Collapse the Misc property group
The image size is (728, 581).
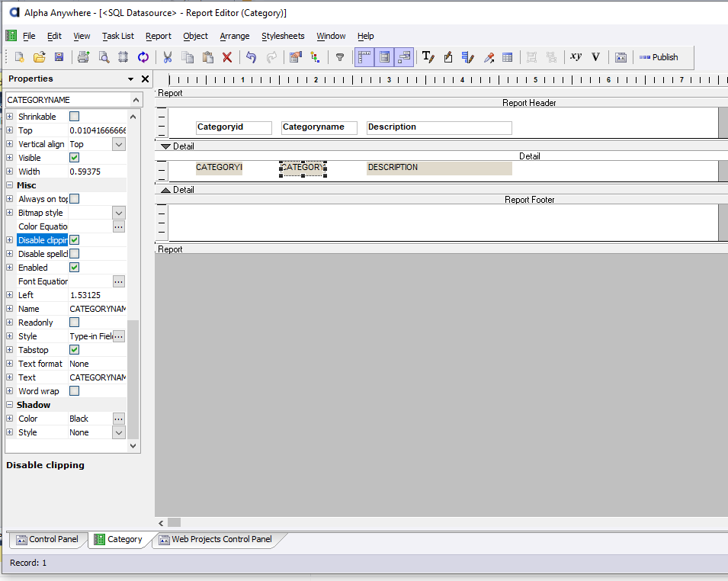click(9, 185)
